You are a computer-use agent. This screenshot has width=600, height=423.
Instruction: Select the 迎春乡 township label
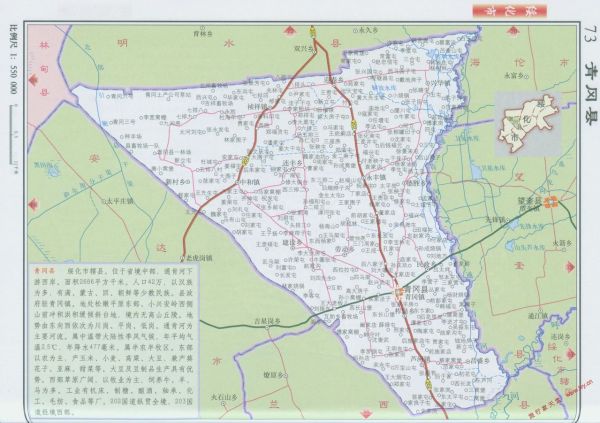334,80
